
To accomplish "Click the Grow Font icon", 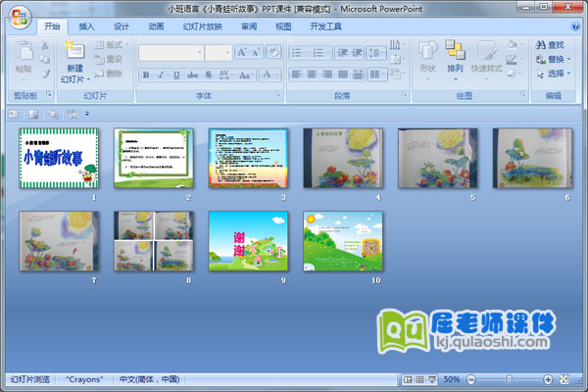I will point(241,52).
